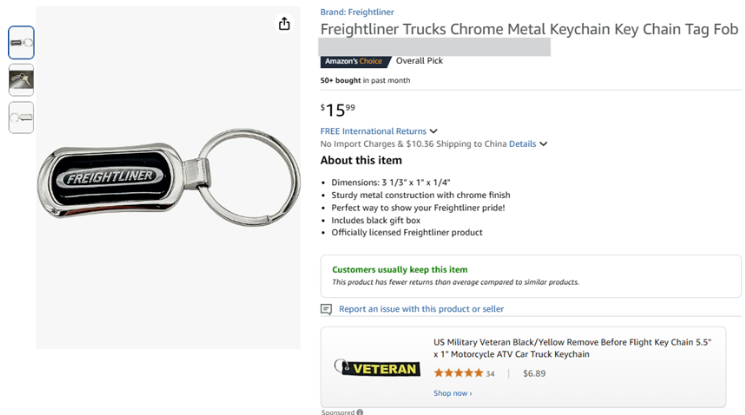Open the Brand: Freightliner link
The height and width of the screenshot is (415, 745).
[357, 12]
